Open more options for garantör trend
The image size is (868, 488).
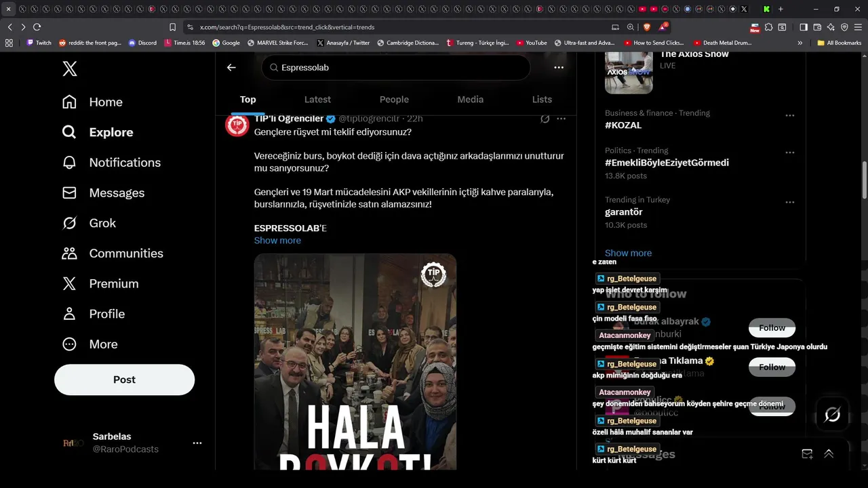[789, 203]
